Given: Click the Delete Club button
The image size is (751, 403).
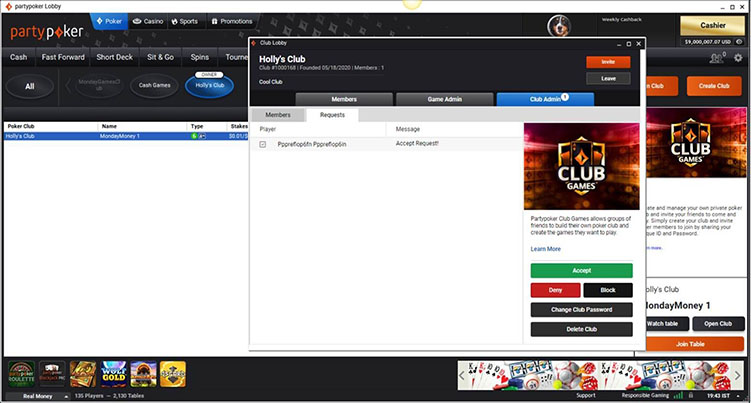Looking at the screenshot, I should [581, 329].
